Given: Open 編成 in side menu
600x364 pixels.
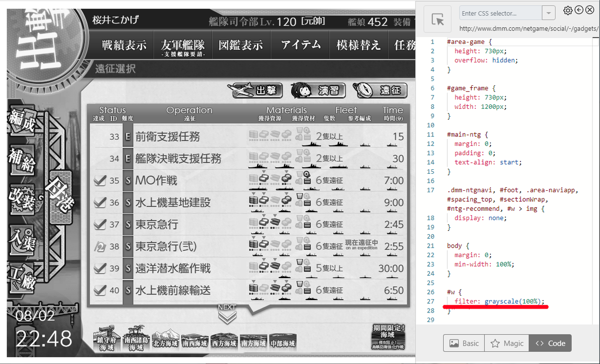Looking at the screenshot, I should pyautogui.click(x=22, y=121).
